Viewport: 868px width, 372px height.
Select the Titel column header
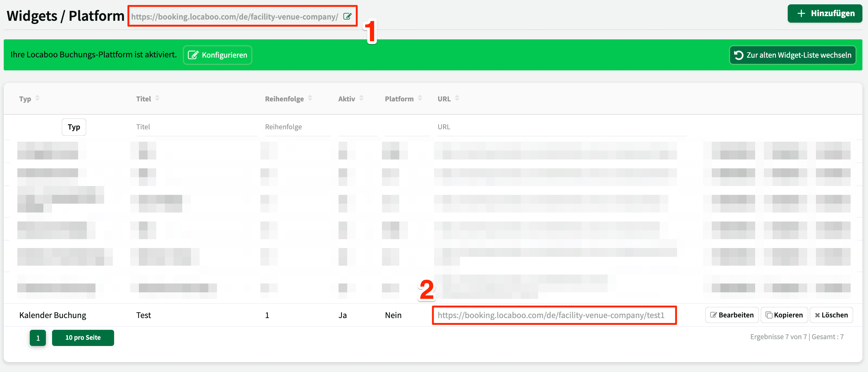[144, 98]
